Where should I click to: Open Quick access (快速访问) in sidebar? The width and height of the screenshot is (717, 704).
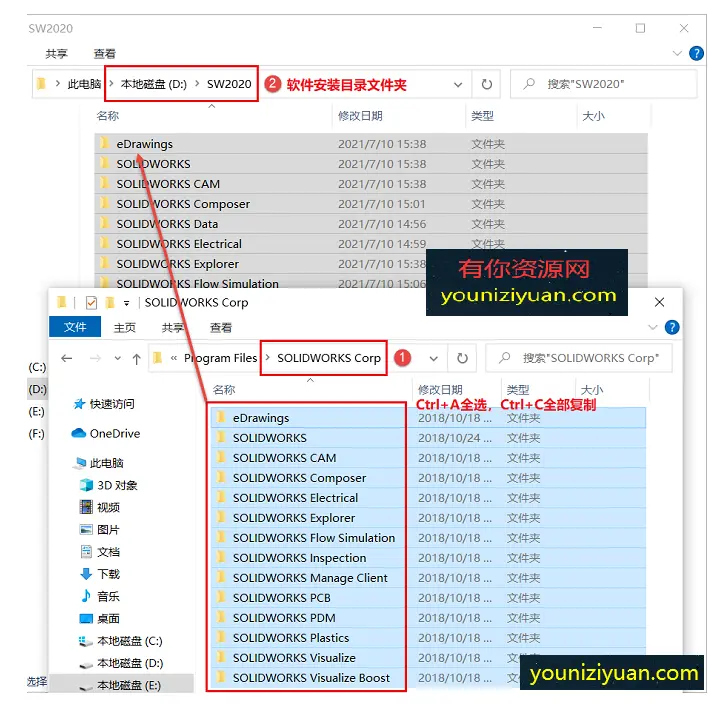[104, 404]
